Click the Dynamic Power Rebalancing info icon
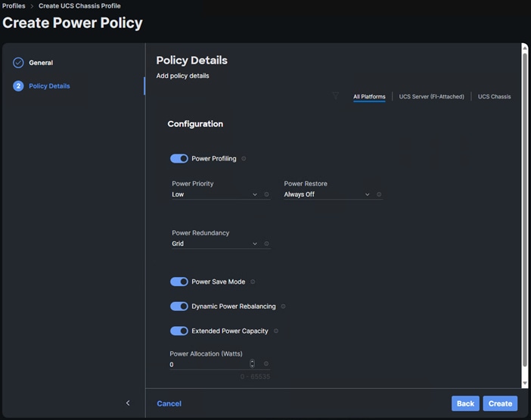Screen dimensions: 531x420 (283, 306)
